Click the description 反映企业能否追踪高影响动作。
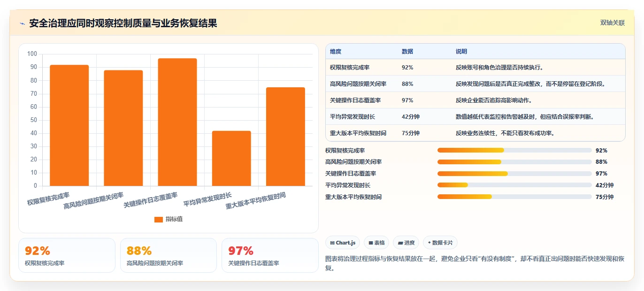 pos(495,100)
